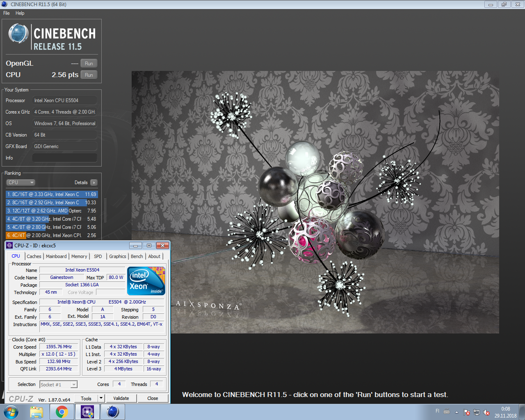The height and width of the screenshot is (420, 525).
Task: Click GFX Board field GDI Generic
Action: [x=65, y=146]
